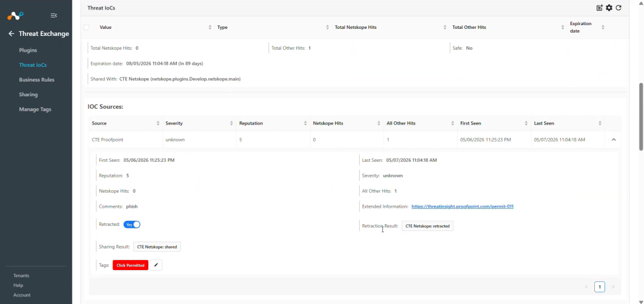Screen dimensions: 644x304
Task: Sort IOC Sources by Reputation
Action: 305,123
